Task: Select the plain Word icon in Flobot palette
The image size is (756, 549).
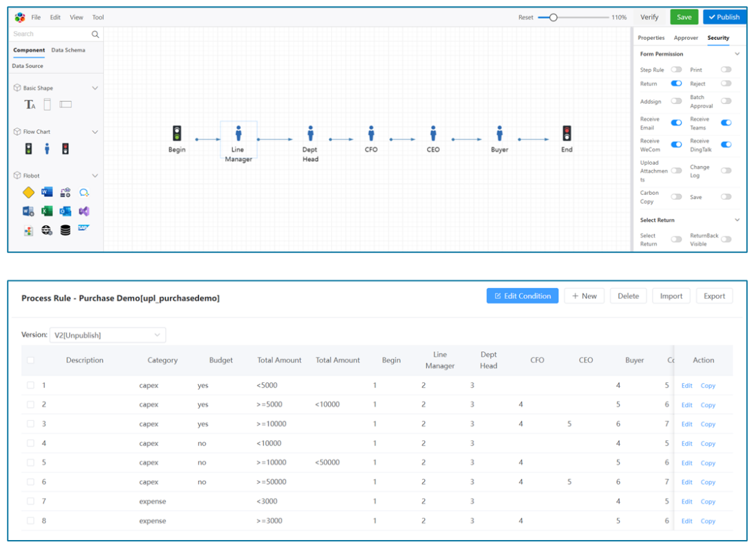Action: point(47,192)
